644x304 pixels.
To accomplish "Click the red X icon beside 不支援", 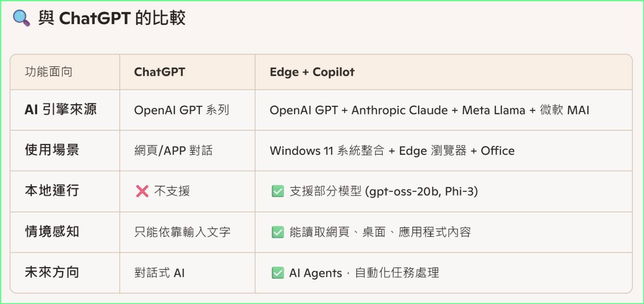I will coord(142,191).
